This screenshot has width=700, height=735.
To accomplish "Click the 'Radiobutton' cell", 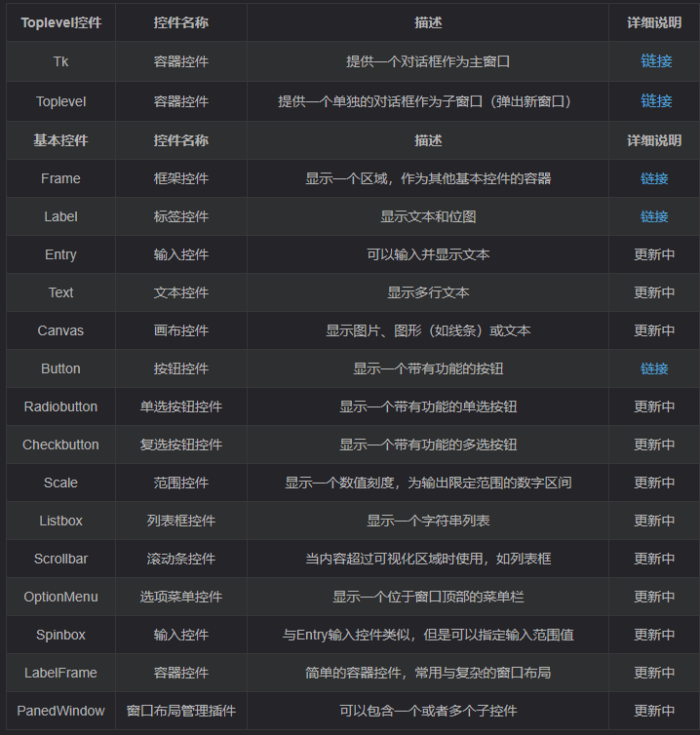I will point(61,406).
